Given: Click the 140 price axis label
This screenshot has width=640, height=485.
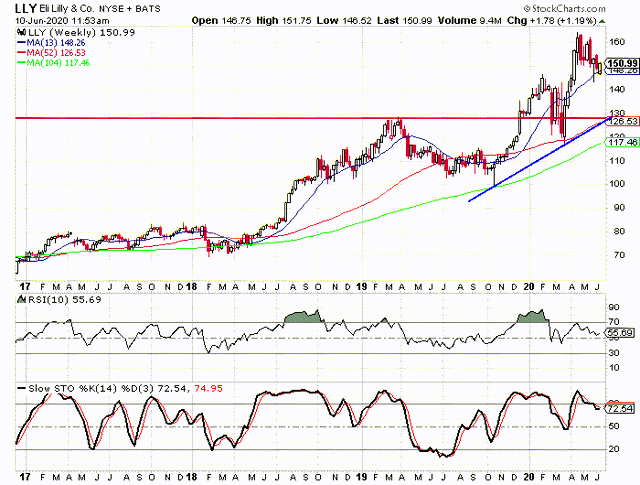Looking at the screenshot, I should click(x=616, y=89).
